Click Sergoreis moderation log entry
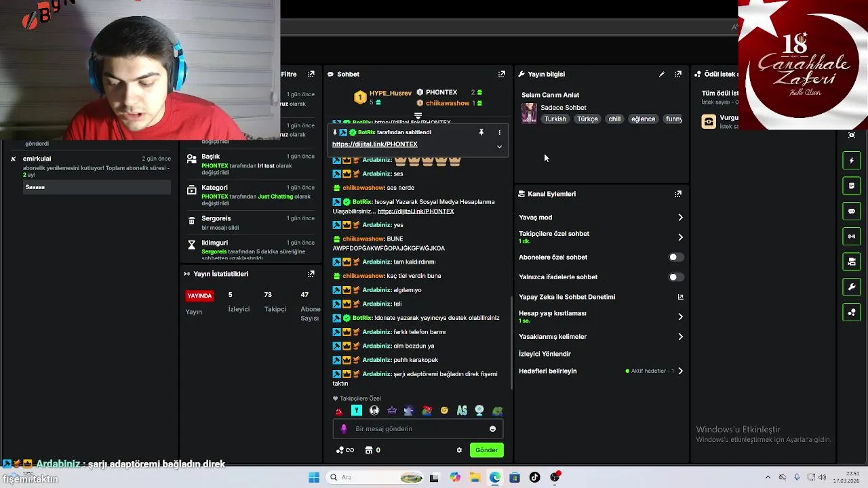Screen dimensions: 868x488 251,223
